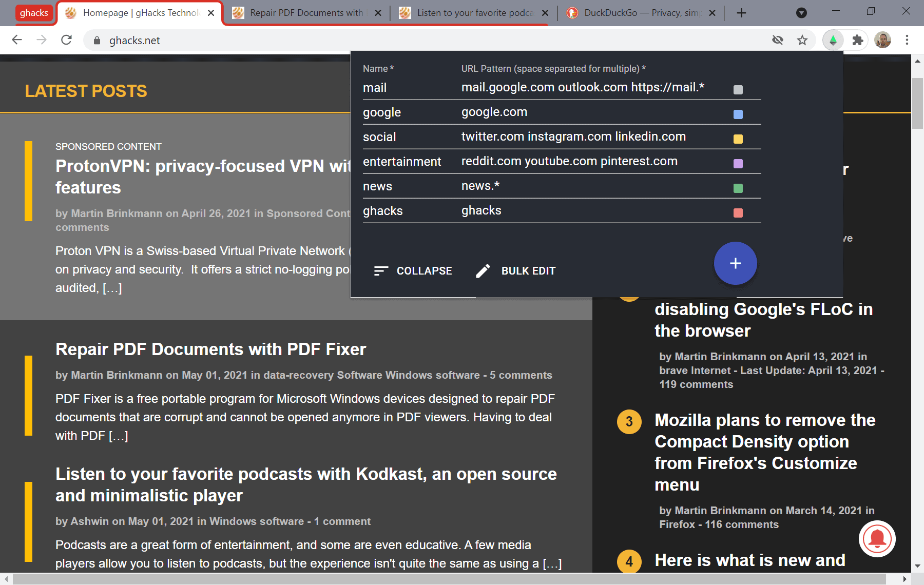
Task: Click the vertical scrollbar thumb
Action: pos(917,104)
